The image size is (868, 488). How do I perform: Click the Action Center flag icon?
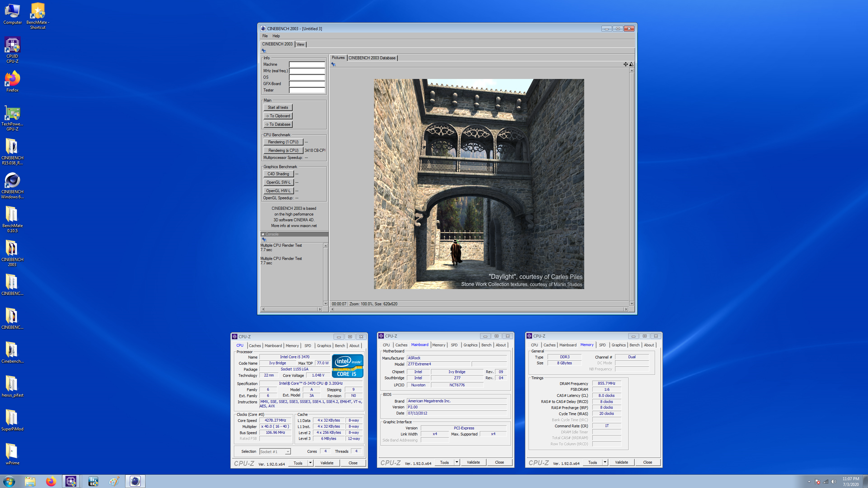coord(817,482)
